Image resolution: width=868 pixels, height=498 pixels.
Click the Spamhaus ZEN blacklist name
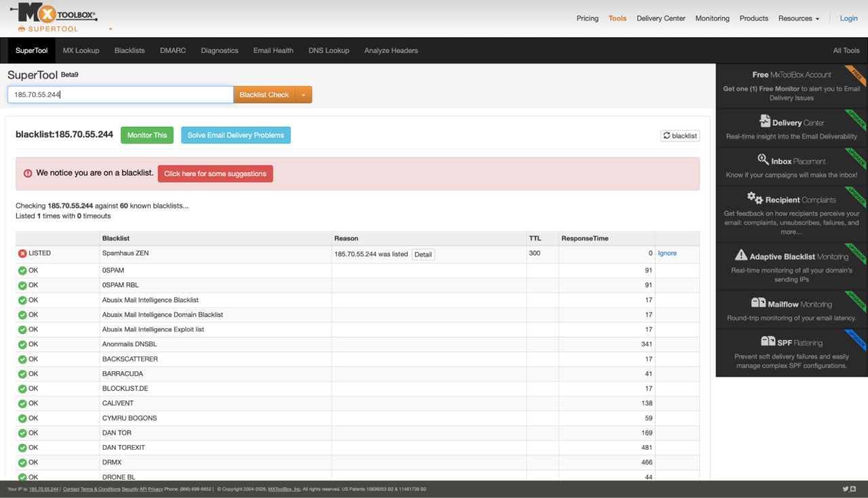pyautogui.click(x=125, y=253)
